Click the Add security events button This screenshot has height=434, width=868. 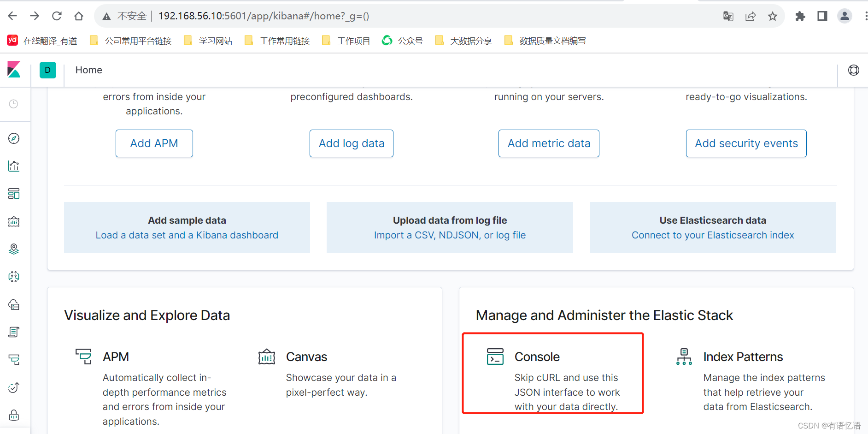coord(746,143)
